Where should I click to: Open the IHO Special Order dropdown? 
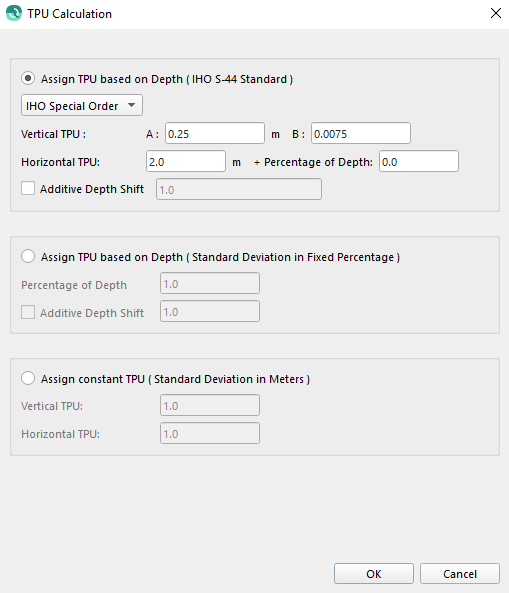point(82,105)
